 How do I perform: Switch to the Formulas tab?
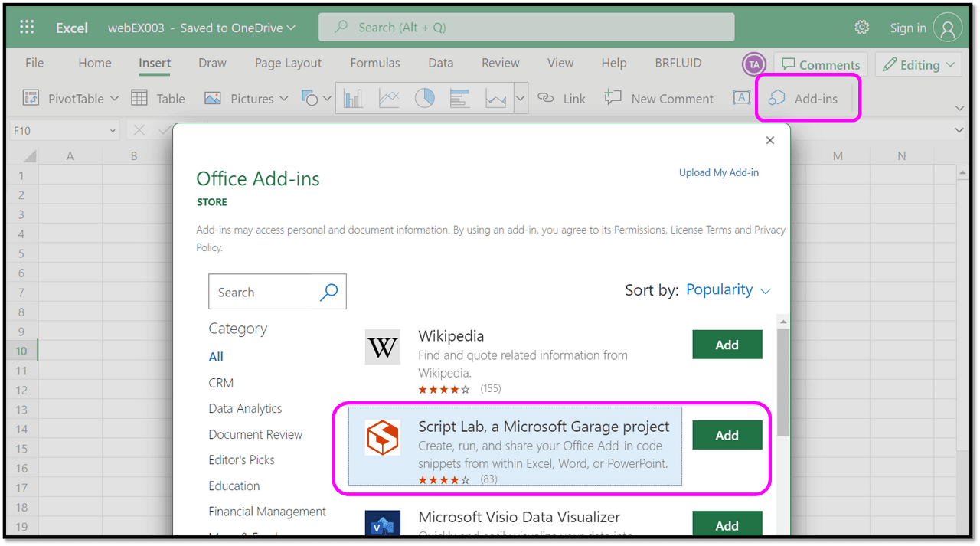click(375, 63)
